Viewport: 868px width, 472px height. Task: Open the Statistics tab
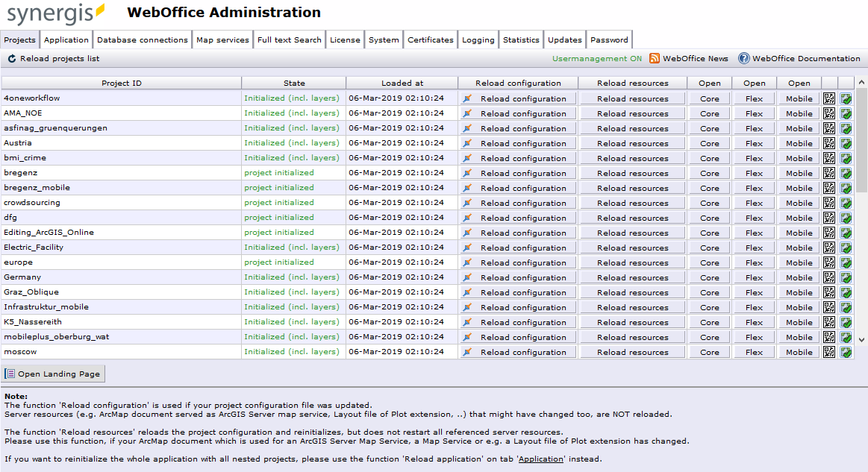(x=520, y=39)
